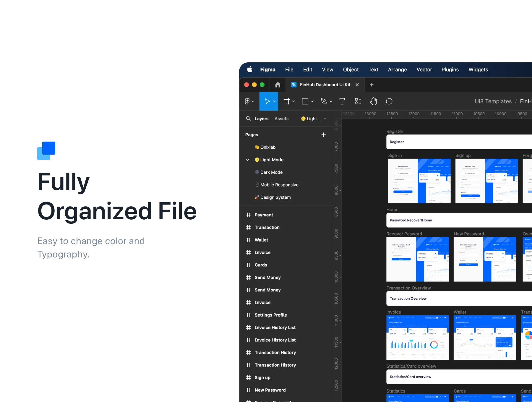
Task: Switch to the Layers tab
Action: coord(262,119)
